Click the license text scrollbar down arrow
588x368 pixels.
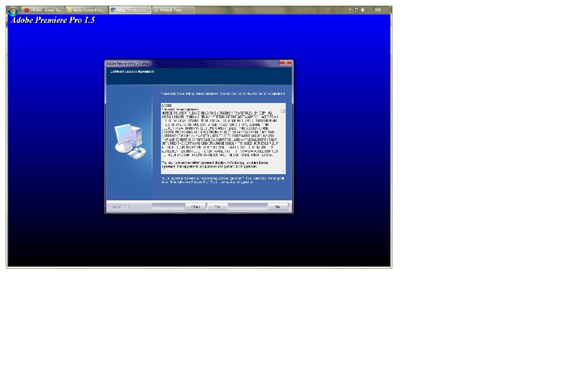pos(283,172)
